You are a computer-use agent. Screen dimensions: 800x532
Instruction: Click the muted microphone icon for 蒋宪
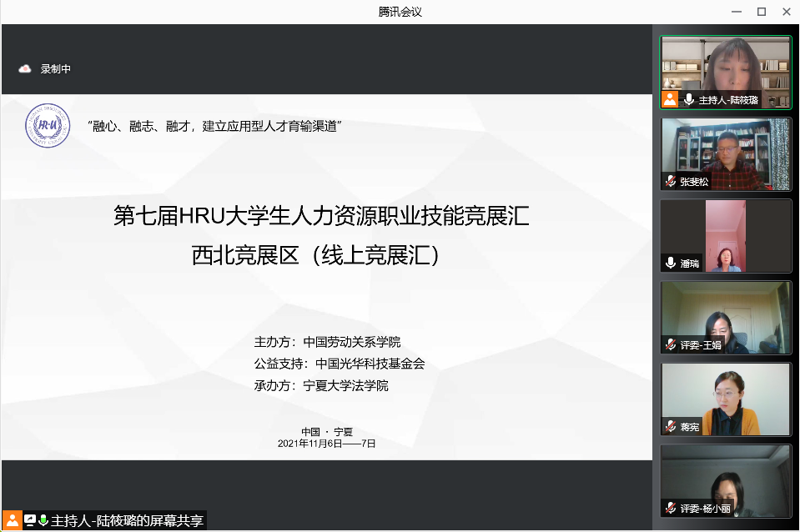pos(670,426)
